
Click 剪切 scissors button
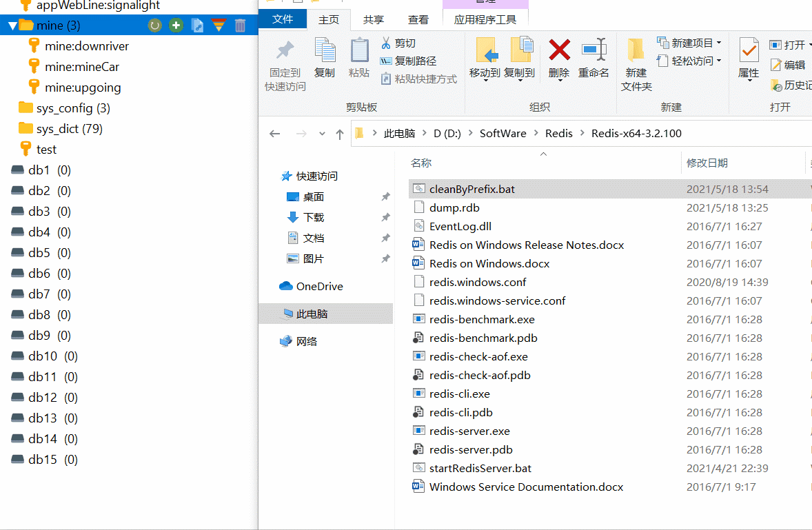(398, 43)
